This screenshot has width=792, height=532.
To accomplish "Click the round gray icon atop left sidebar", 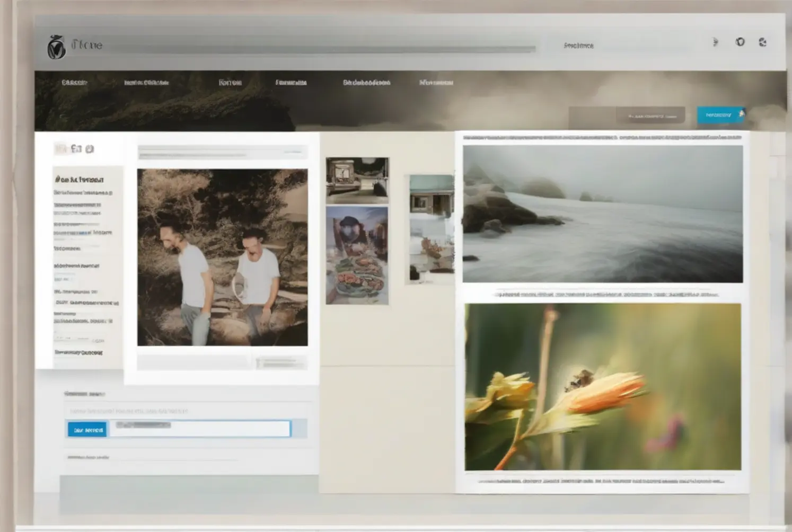I will point(90,149).
